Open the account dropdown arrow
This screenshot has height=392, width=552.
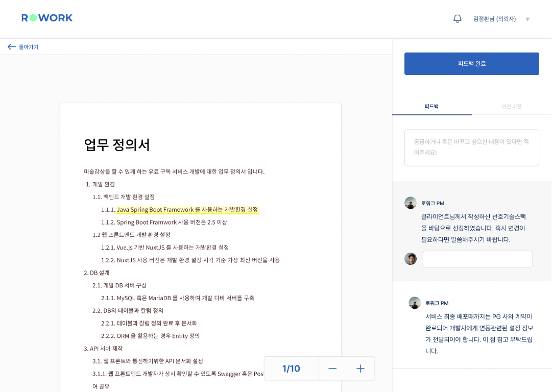pos(527,19)
